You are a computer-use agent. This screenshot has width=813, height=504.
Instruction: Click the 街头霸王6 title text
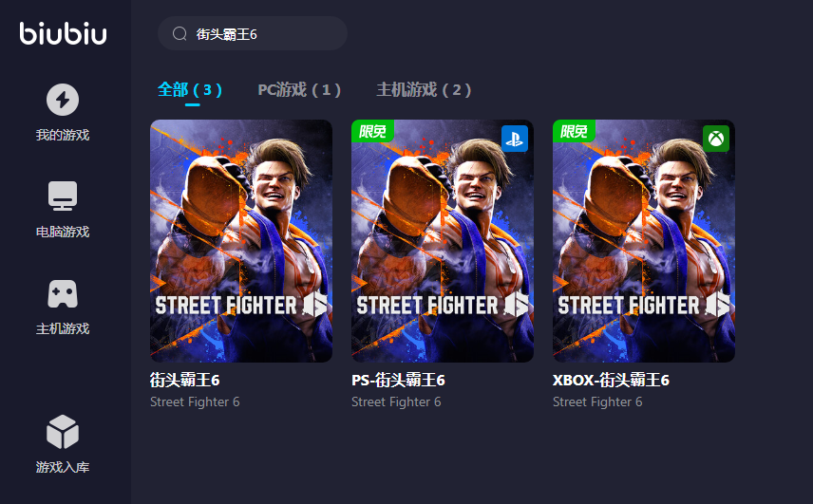click(184, 381)
